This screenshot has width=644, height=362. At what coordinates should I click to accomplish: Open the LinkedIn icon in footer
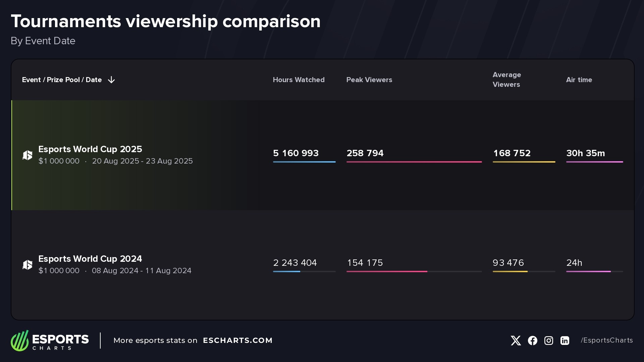point(565,341)
